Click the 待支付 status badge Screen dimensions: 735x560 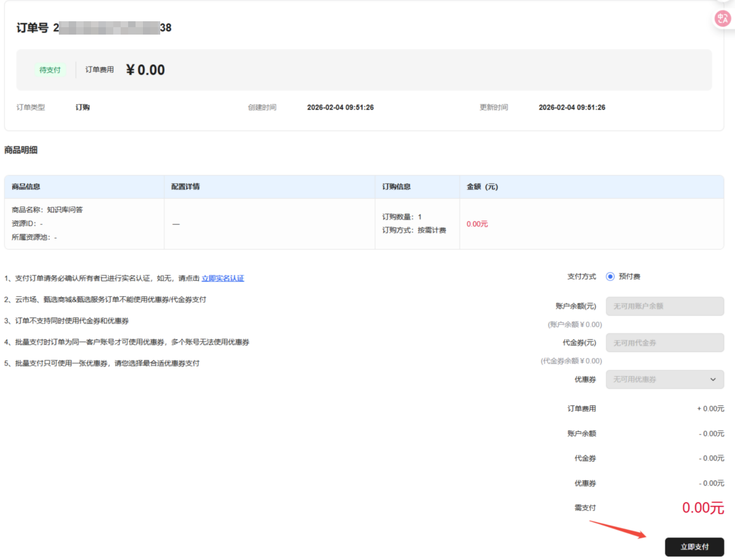(x=50, y=70)
